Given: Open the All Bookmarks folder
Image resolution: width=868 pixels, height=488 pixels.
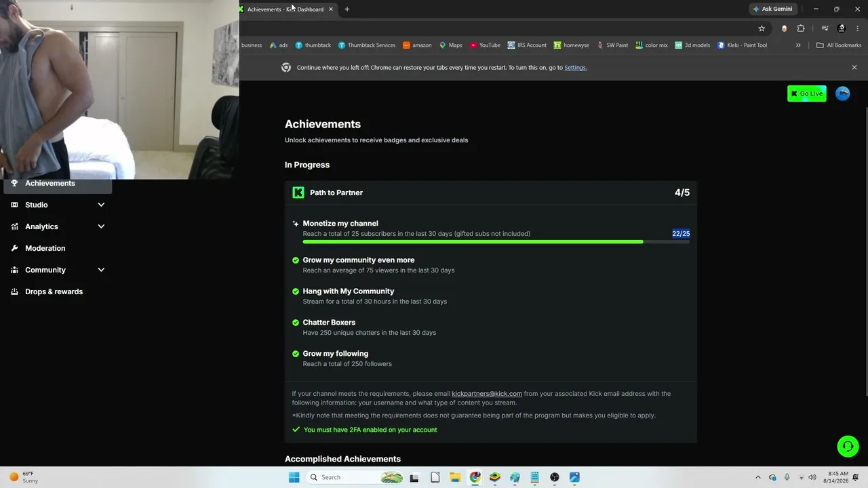Looking at the screenshot, I should (x=839, y=45).
